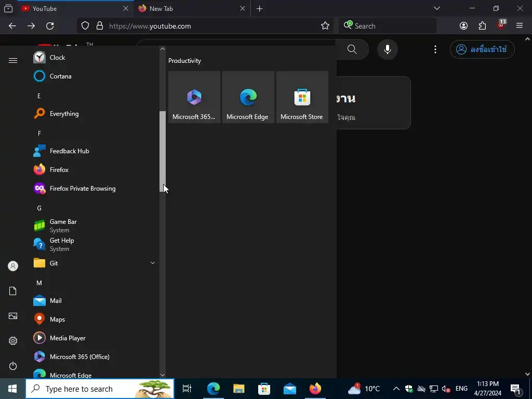Open the user account icon in Start sidebar

tap(13, 266)
